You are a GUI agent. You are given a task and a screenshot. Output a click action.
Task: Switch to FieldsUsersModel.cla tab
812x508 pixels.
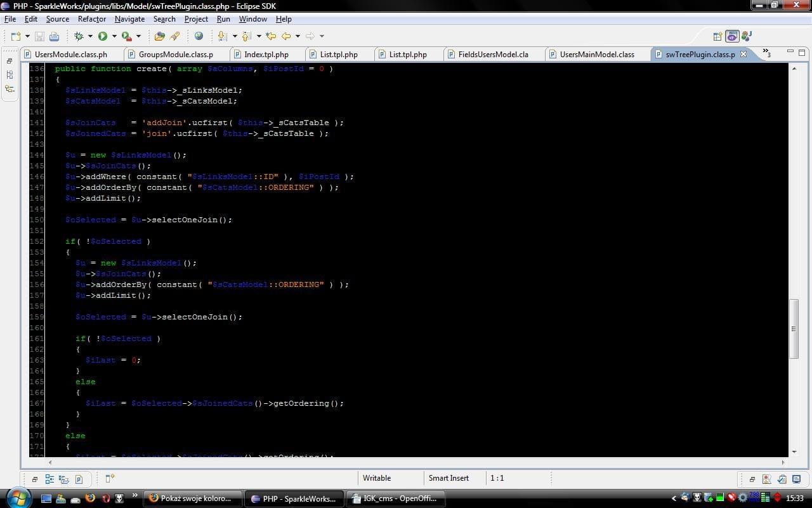[x=493, y=55]
